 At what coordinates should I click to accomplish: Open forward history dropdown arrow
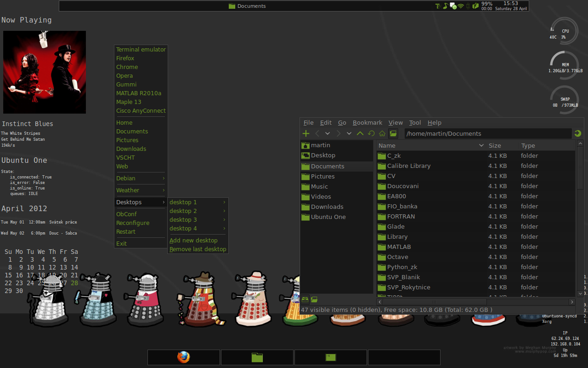[349, 133]
